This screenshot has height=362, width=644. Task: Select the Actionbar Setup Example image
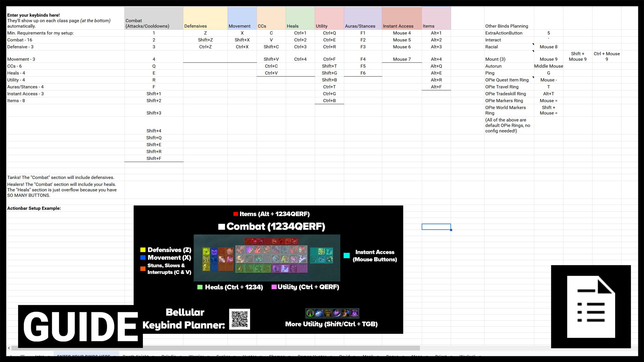[268, 270]
